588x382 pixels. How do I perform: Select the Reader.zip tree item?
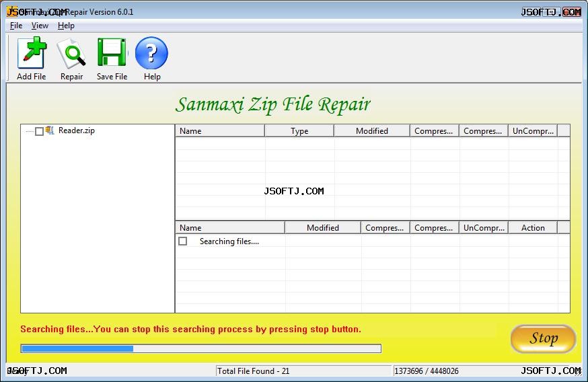click(77, 130)
